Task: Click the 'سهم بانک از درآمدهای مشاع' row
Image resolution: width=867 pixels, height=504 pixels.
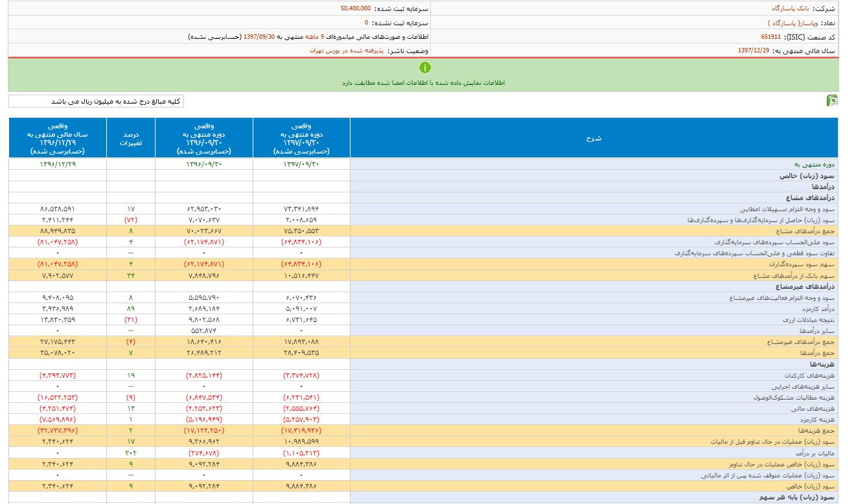Action: tap(424, 275)
